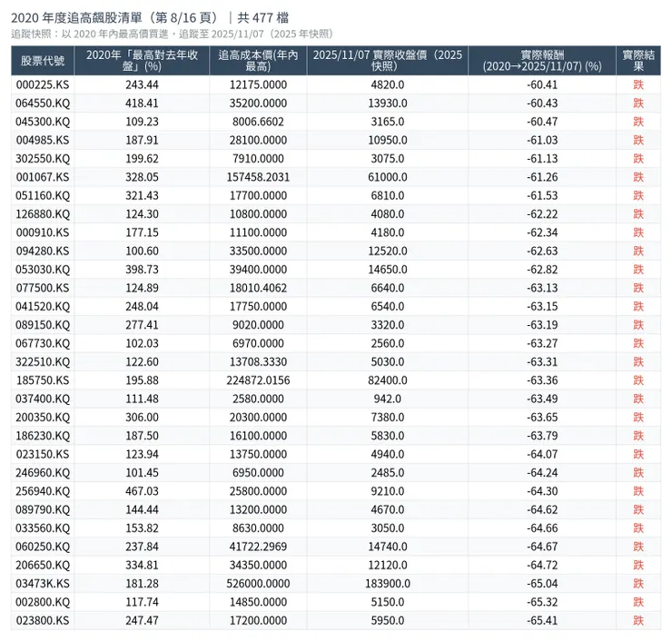Select stock code 004985.KS
The width and height of the screenshot is (672, 641).
pyautogui.click(x=43, y=140)
